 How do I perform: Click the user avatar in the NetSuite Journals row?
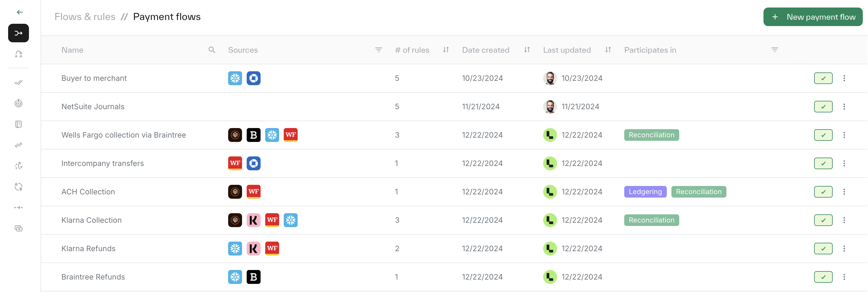(x=550, y=107)
